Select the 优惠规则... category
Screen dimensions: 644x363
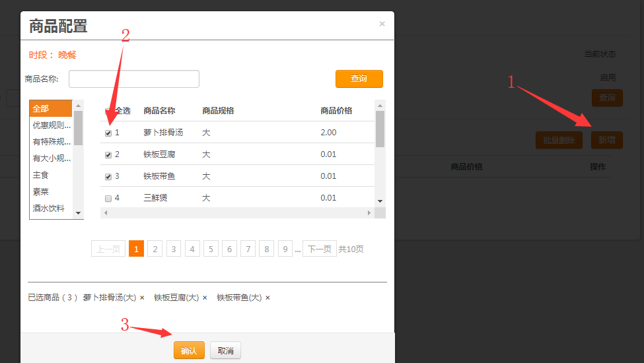coord(51,125)
